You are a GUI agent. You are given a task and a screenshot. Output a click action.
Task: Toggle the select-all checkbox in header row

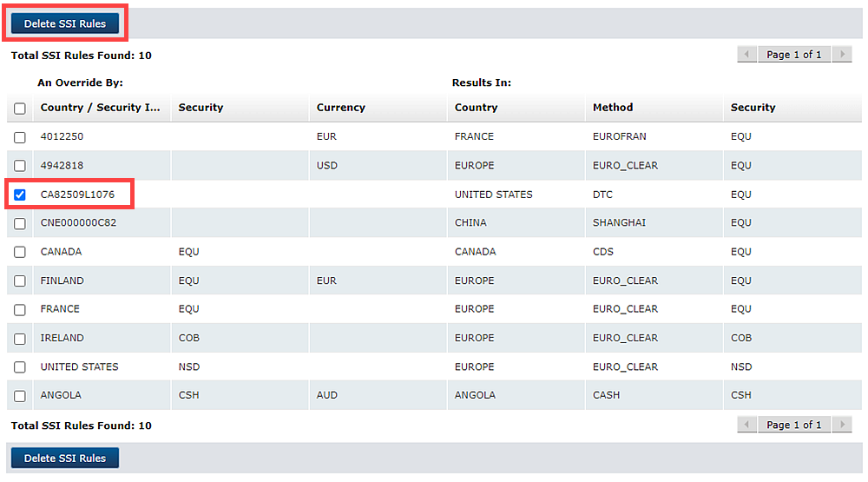coord(20,109)
